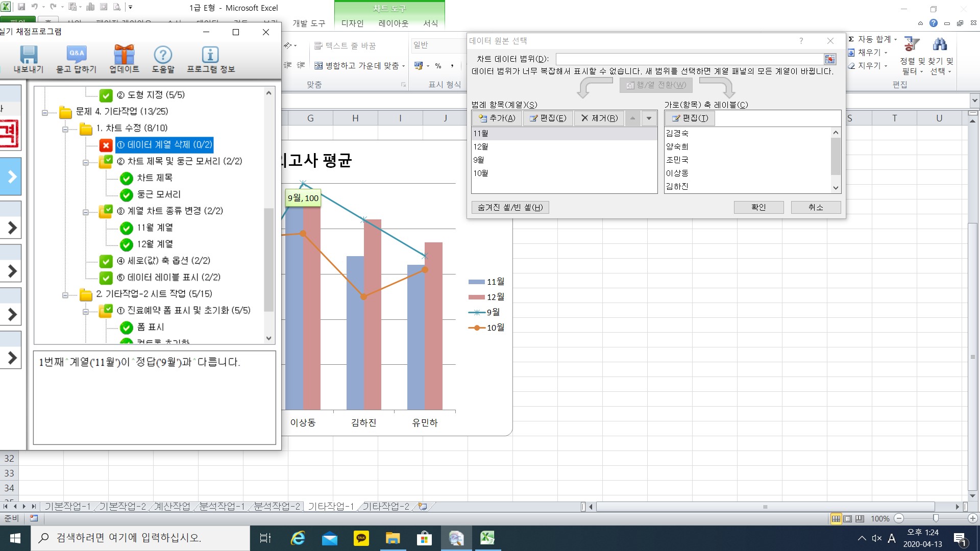
Task: Expand the 자동 합계 dropdown arrow
Action: [x=895, y=39]
